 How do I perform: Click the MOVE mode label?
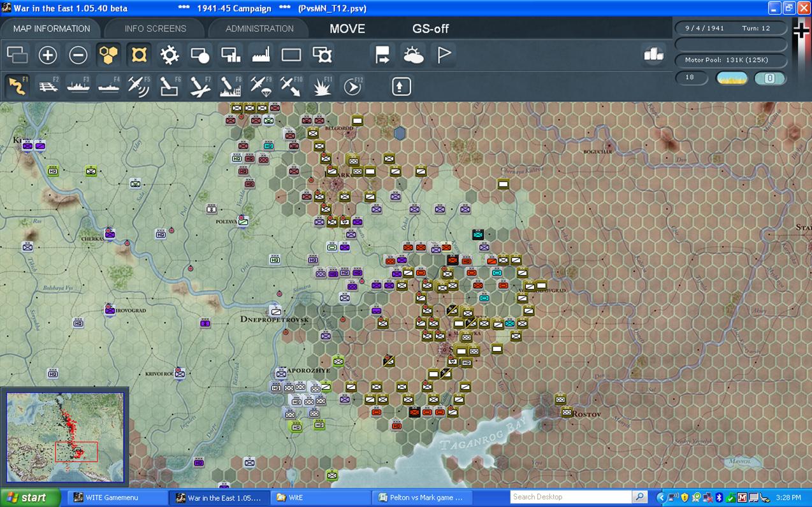click(347, 29)
